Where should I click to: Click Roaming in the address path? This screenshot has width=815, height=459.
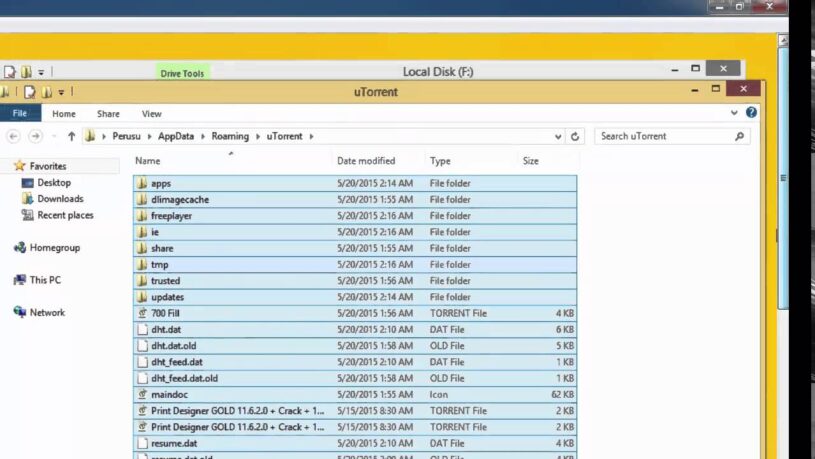point(230,136)
